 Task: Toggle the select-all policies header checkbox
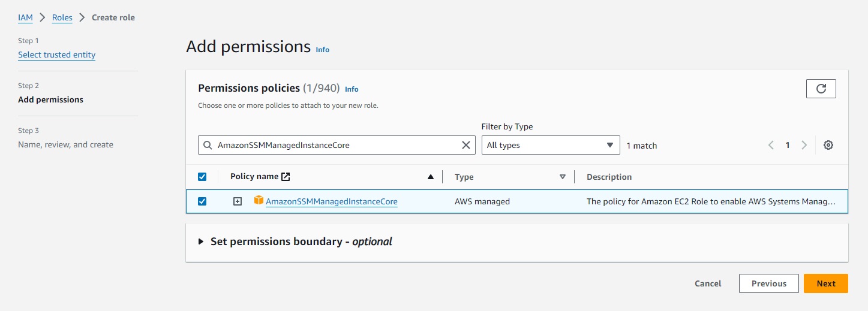tap(202, 177)
